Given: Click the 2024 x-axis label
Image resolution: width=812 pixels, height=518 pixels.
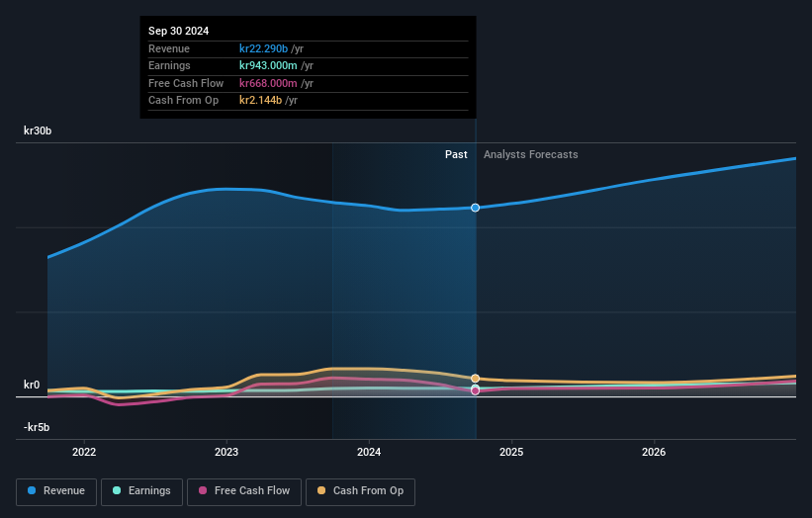Looking at the screenshot, I should coord(369,452).
